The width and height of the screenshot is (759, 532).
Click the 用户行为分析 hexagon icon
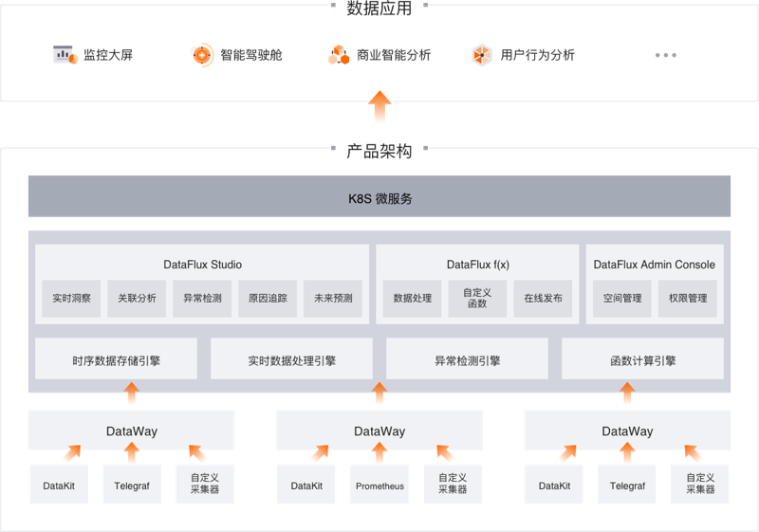tap(482, 55)
